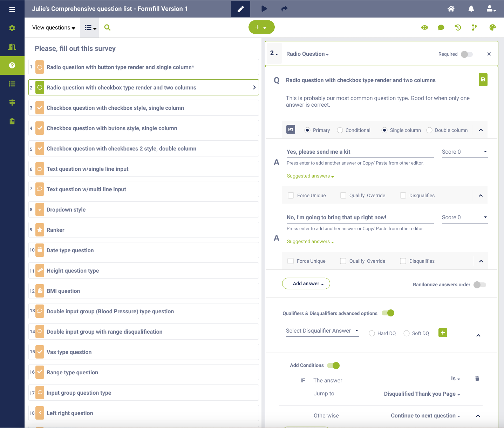Open question number 2 dropdown
Image resolution: width=504 pixels, height=428 pixels.
274,54
